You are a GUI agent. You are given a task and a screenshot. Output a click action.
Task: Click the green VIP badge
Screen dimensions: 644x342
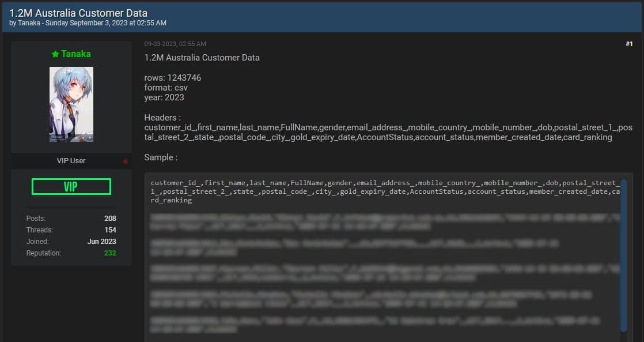pyautogui.click(x=71, y=187)
